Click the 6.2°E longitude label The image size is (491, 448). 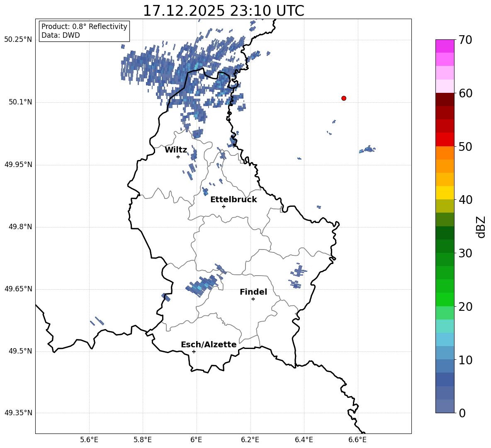point(250,440)
